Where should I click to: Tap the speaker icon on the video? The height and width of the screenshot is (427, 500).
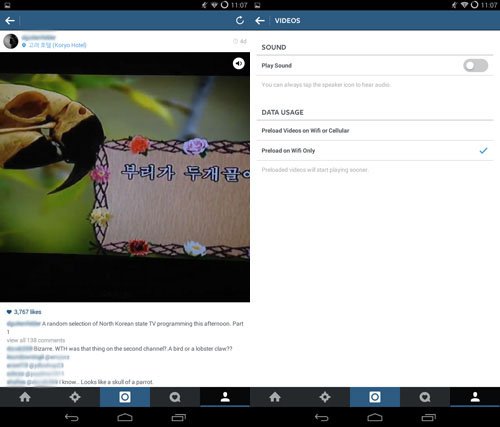[x=239, y=63]
